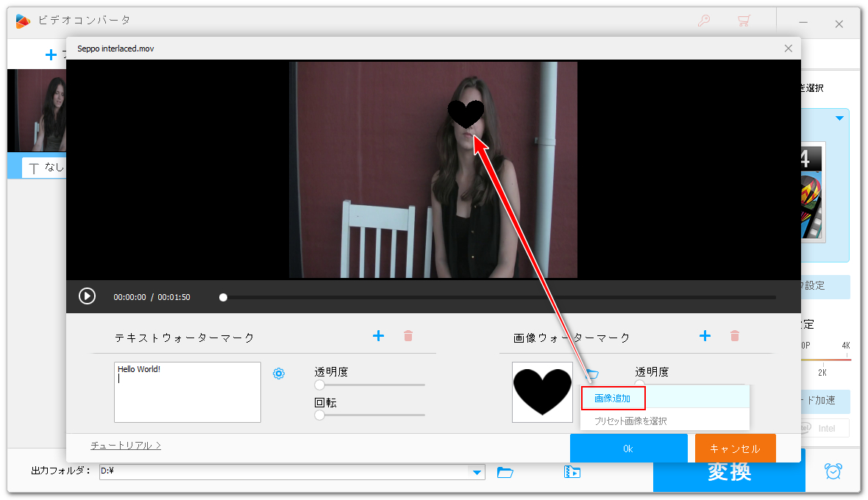
Task: Play the video preview
Action: [x=87, y=296]
